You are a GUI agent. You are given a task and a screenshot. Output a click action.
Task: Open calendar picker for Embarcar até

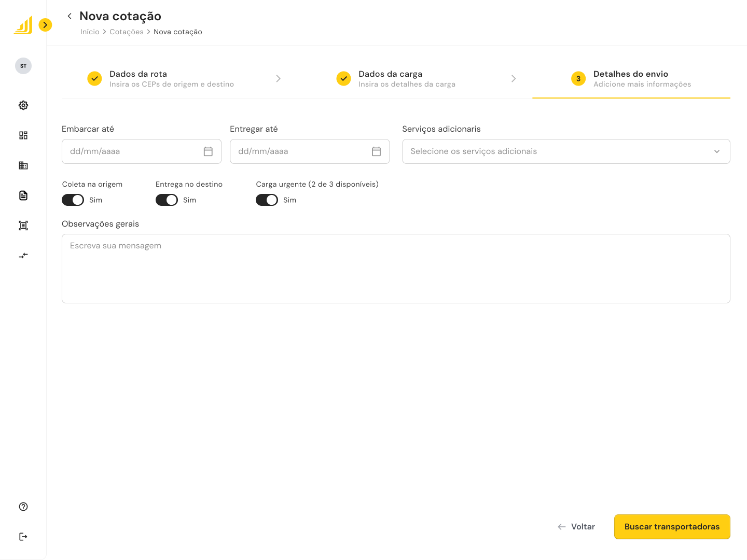[x=208, y=151]
